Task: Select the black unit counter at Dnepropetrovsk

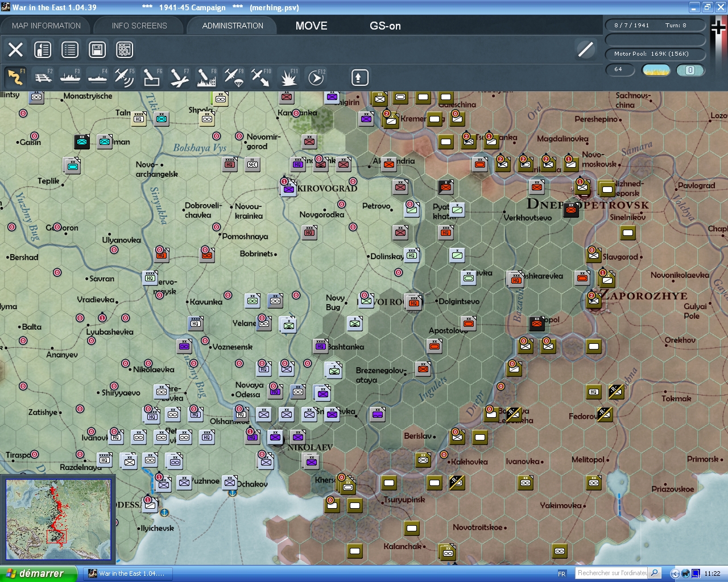Action: pos(571,210)
